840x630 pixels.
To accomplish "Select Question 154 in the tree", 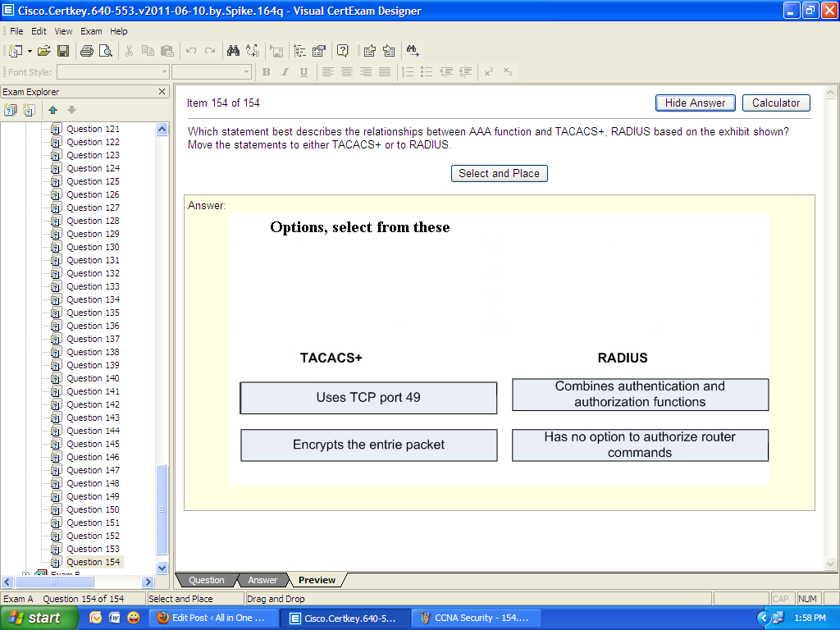I will (94, 562).
